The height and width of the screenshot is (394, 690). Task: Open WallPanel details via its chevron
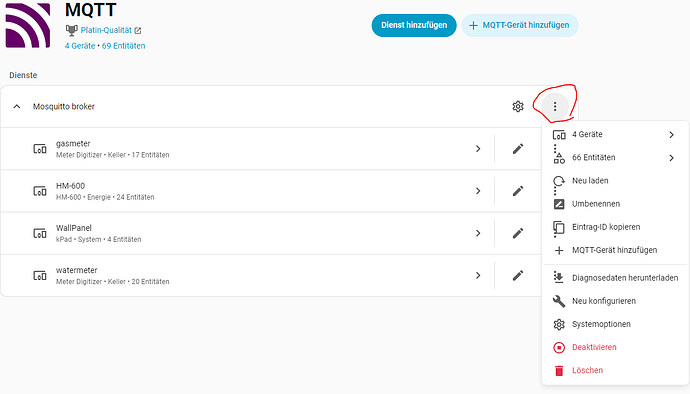(x=478, y=233)
